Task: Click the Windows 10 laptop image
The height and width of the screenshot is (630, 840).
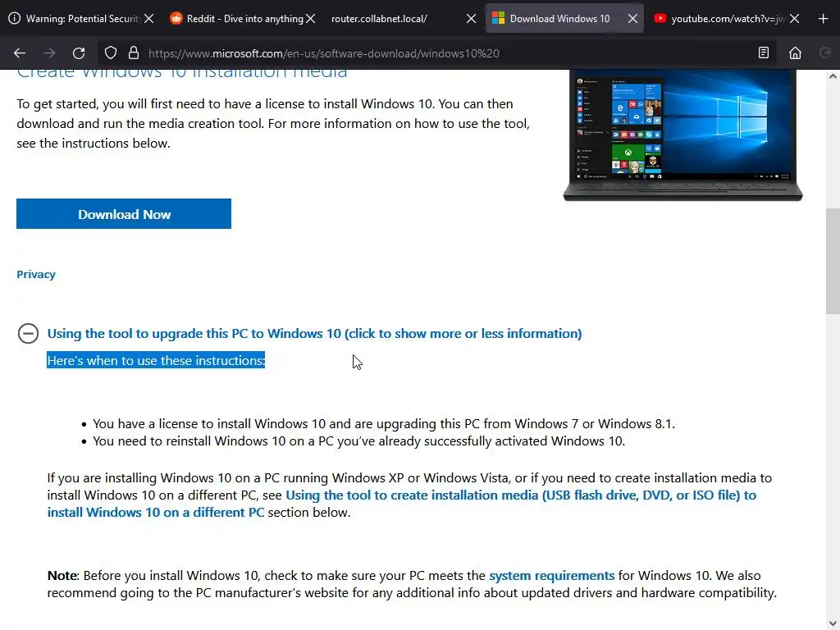Action: coord(682,135)
